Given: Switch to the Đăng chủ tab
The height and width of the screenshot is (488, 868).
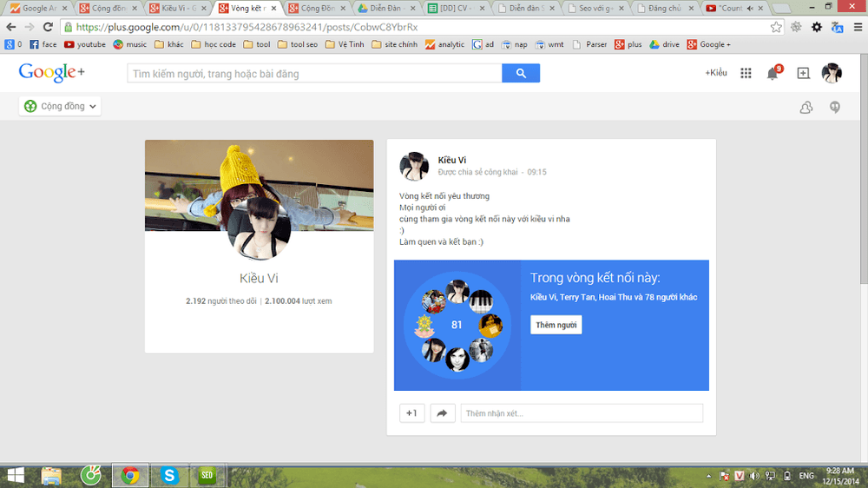Looking at the screenshot, I should 664,9.
